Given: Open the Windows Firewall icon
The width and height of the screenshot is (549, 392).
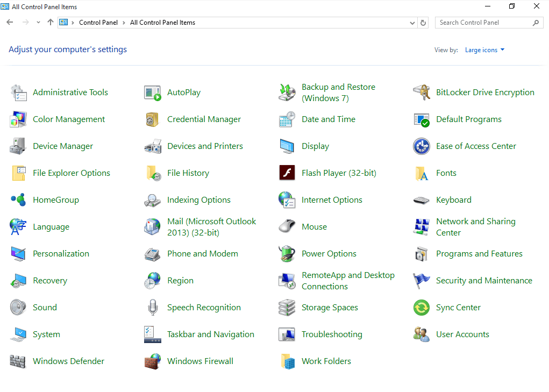Looking at the screenshot, I should point(153,361).
